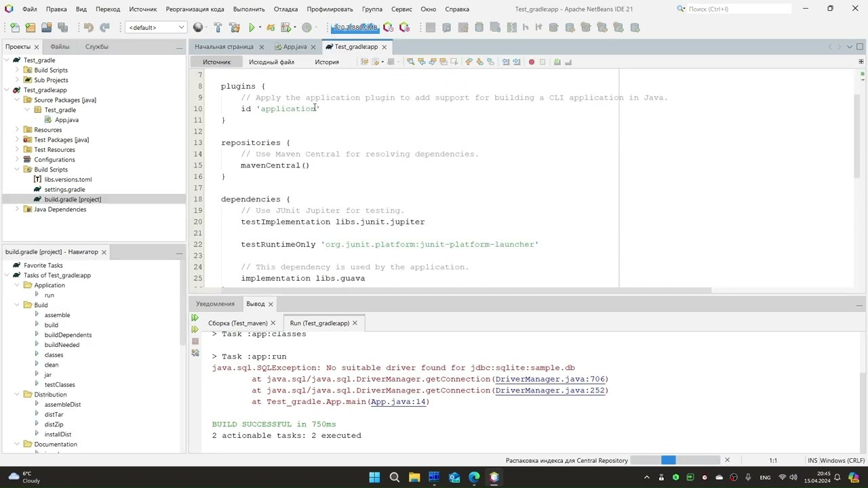Open the Файл menu
Viewport: 868px width, 488px height.
[30, 9]
